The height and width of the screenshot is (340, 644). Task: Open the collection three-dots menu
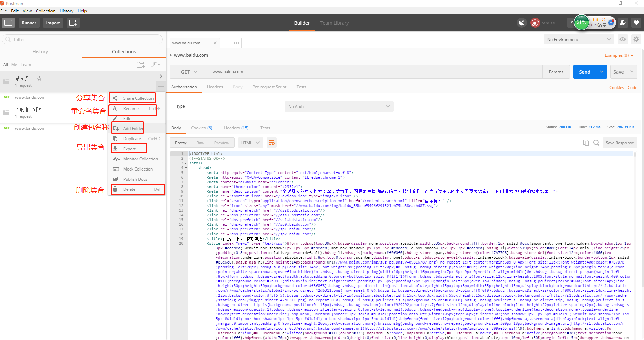[161, 87]
